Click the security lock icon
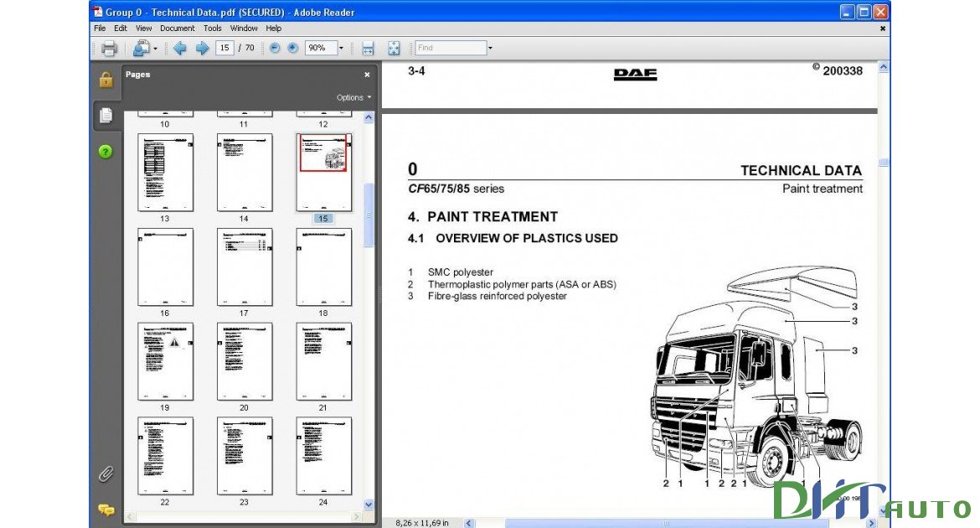 [106, 80]
